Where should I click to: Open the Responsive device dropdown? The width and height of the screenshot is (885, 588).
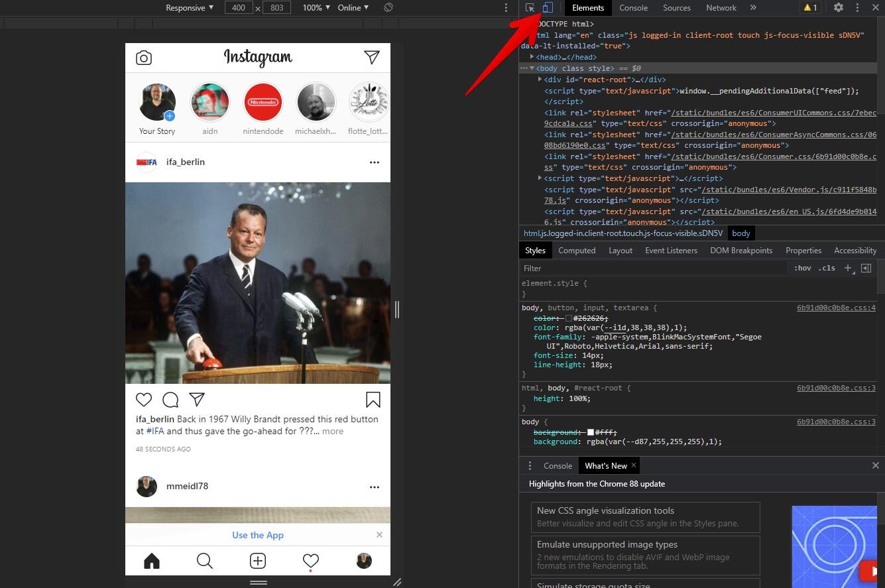pos(190,7)
